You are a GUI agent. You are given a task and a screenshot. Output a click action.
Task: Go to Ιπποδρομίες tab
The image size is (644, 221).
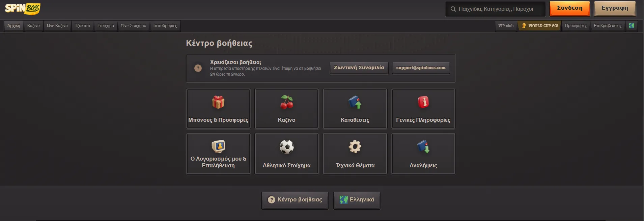[x=165, y=26]
